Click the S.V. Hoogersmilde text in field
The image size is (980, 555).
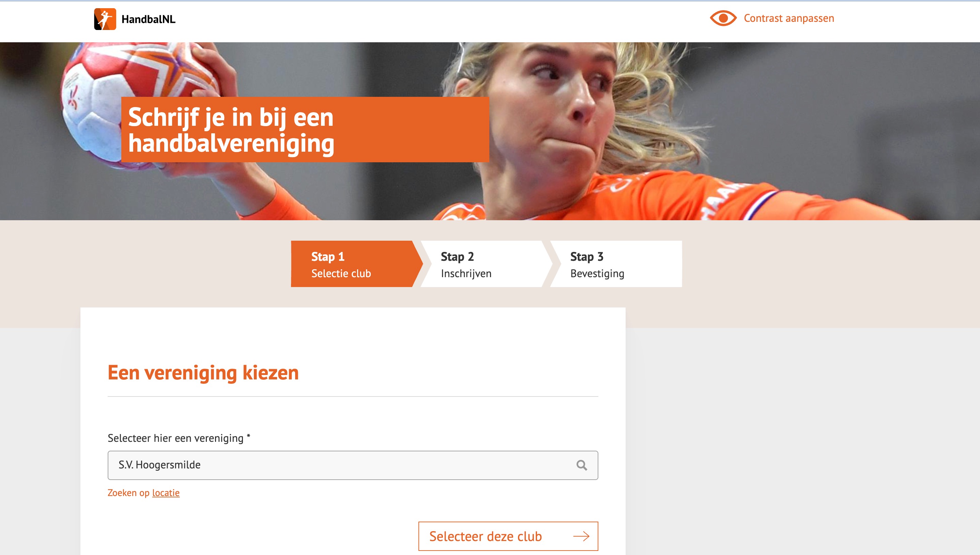click(x=159, y=465)
